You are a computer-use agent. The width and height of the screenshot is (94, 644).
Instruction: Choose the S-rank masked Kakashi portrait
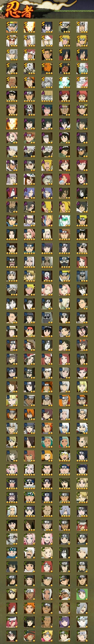(x=64, y=27)
